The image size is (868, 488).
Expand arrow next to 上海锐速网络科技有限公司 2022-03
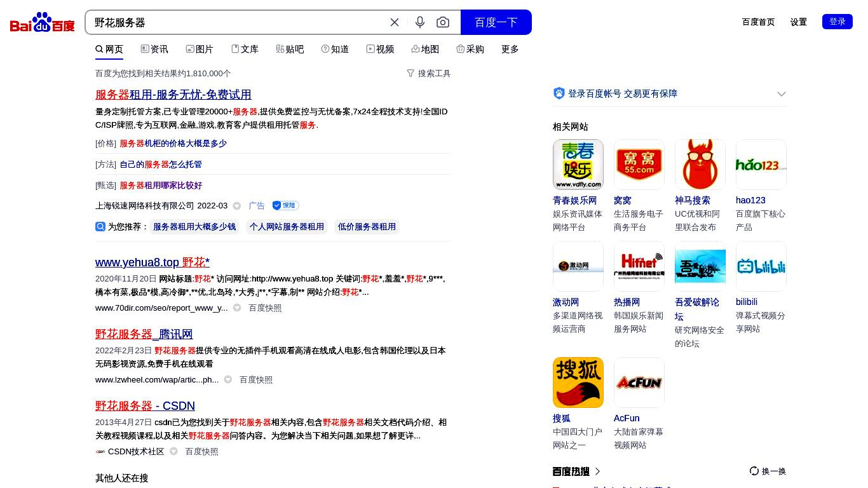pyautogui.click(x=237, y=206)
